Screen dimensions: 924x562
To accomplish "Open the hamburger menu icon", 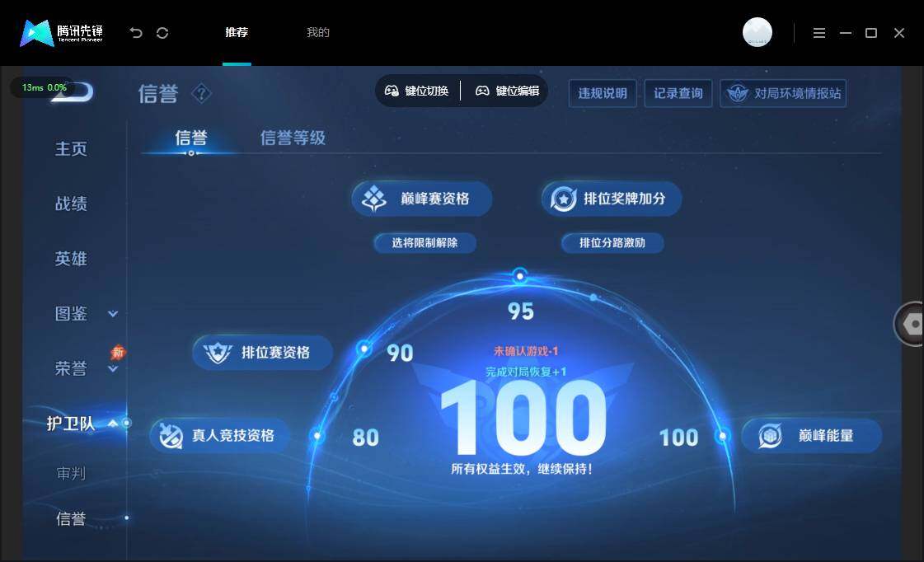I will [x=819, y=33].
